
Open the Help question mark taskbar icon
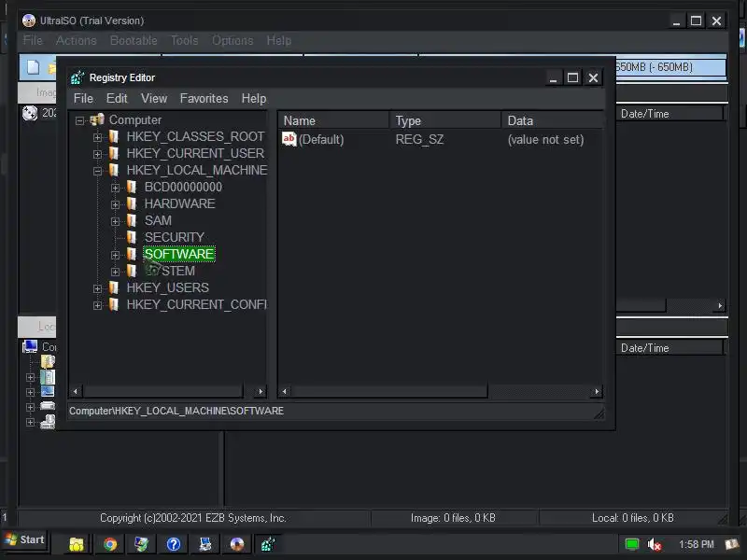174,544
